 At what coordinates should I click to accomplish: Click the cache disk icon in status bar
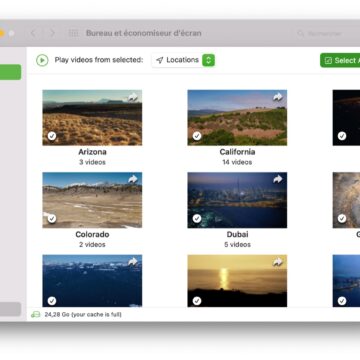pyautogui.click(x=35, y=315)
